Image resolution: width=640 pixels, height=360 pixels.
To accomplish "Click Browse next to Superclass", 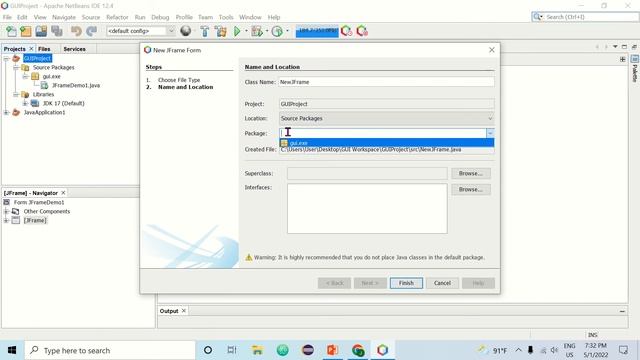I will click(471, 173).
